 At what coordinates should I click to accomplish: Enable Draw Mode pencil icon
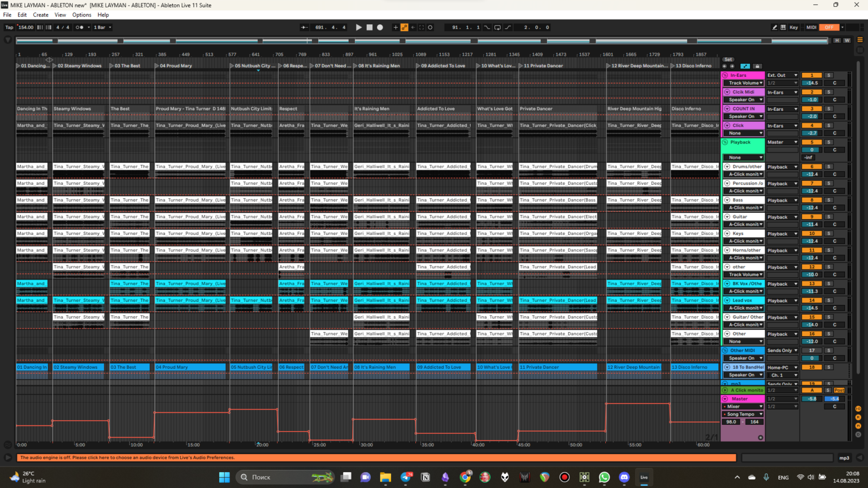click(774, 27)
